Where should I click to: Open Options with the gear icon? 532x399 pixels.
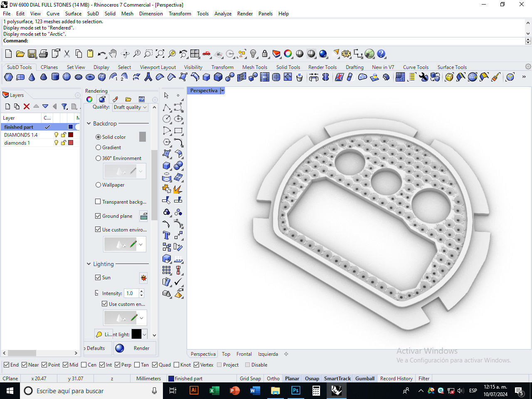[346, 54]
